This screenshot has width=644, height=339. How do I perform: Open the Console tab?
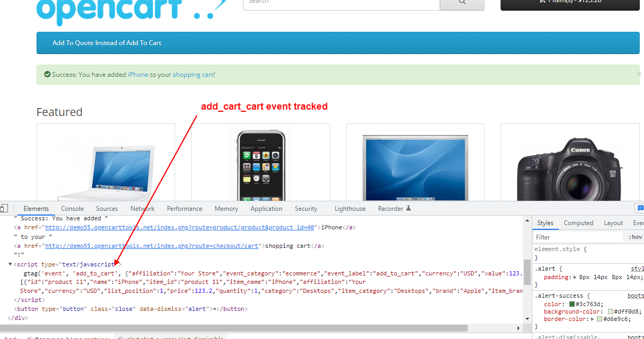click(72, 209)
